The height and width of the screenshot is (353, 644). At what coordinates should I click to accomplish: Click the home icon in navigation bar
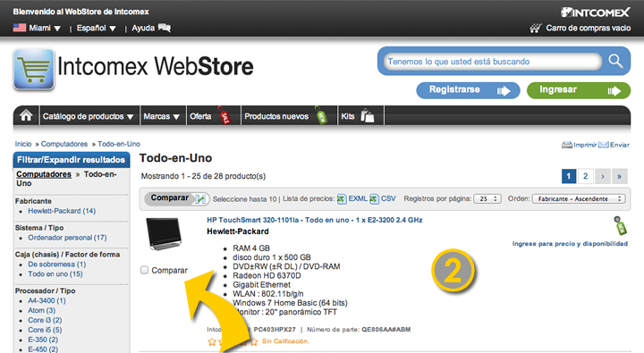[26, 116]
